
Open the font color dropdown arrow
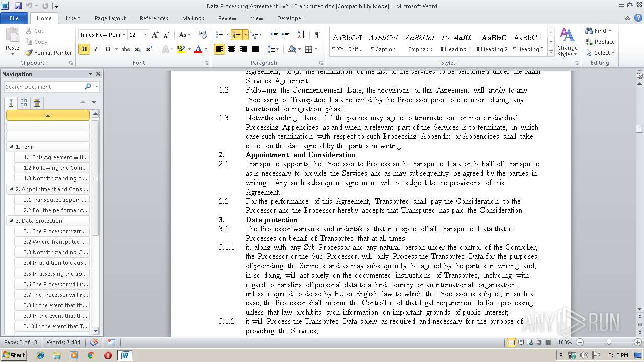coord(206,49)
